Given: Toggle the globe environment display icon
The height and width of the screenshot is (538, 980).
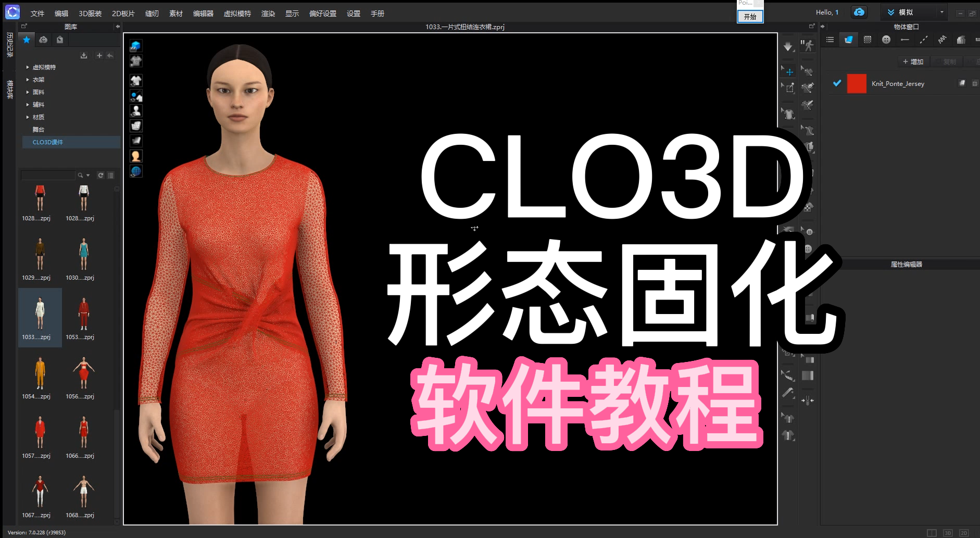Looking at the screenshot, I should pos(136,171).
